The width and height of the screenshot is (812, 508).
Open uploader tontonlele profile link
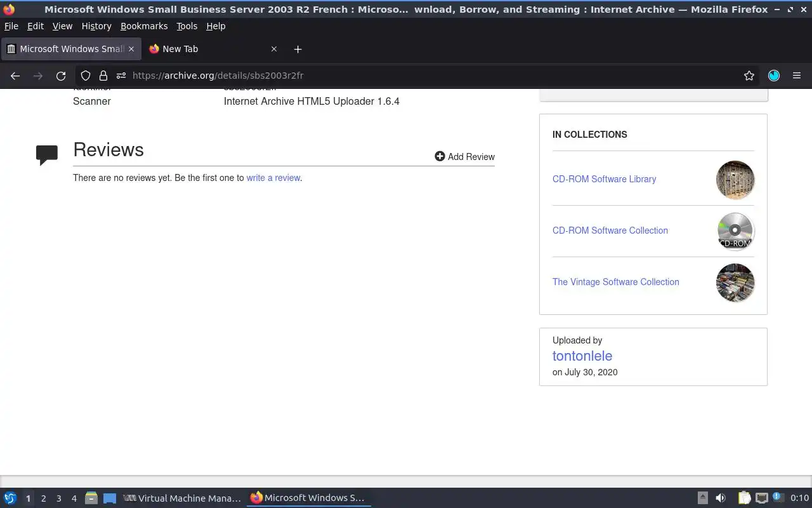tap(582, 356)
